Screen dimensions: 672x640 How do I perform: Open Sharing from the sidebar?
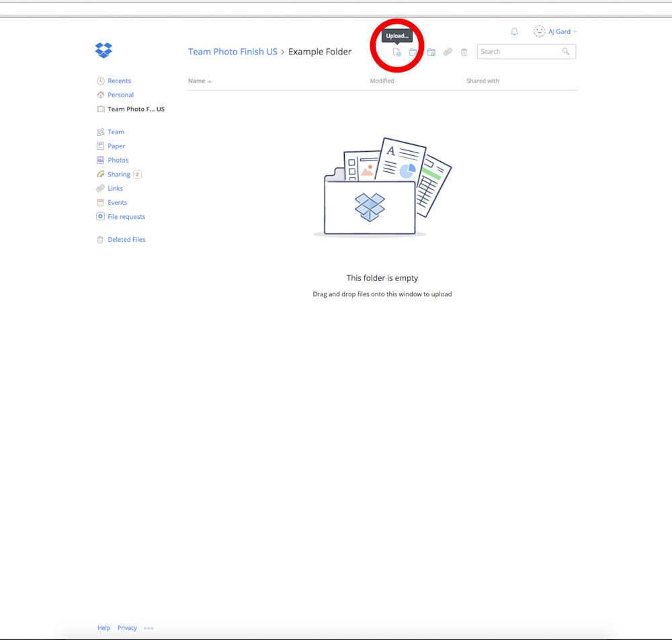(x=119, y=175)
